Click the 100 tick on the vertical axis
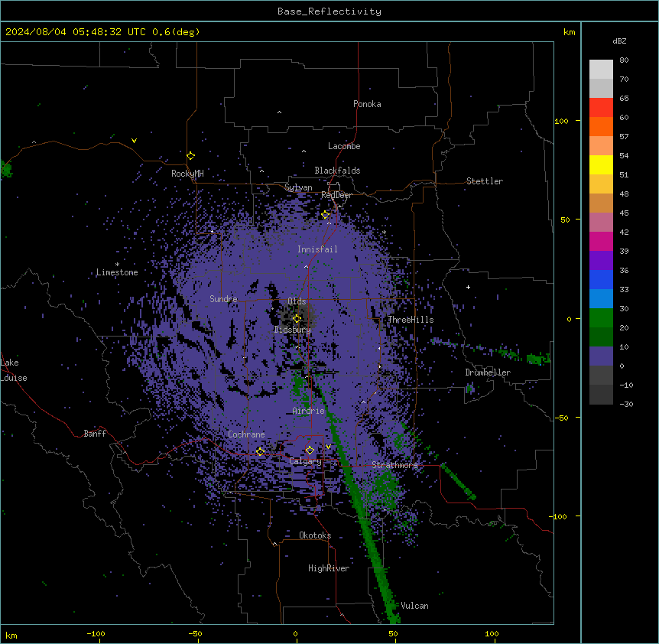Screen dimensions: 659x644 [x=561, y=121]
